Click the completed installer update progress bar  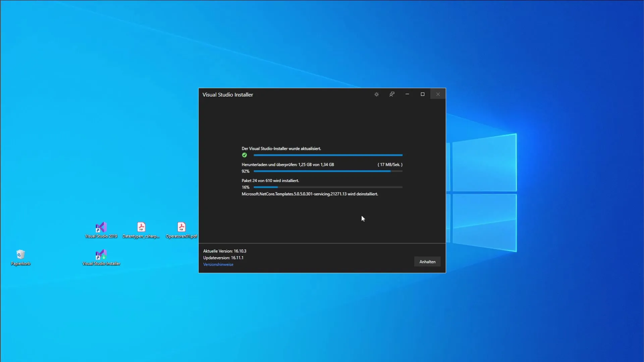click(x=328, y=155)
